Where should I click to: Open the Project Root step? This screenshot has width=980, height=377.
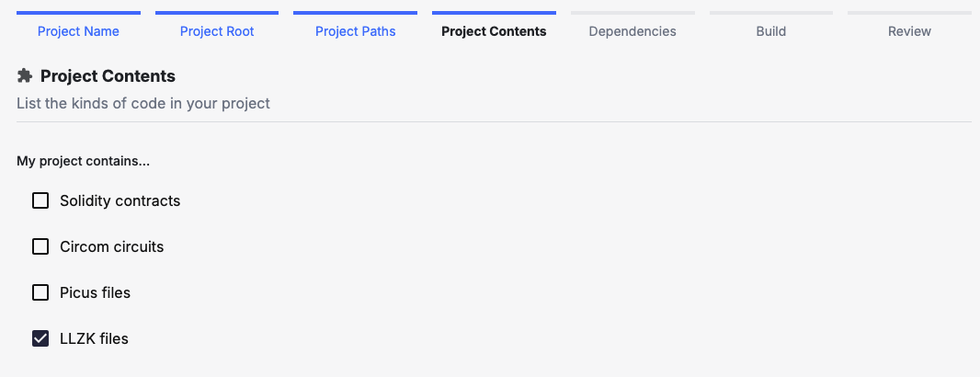coord(217,31)
